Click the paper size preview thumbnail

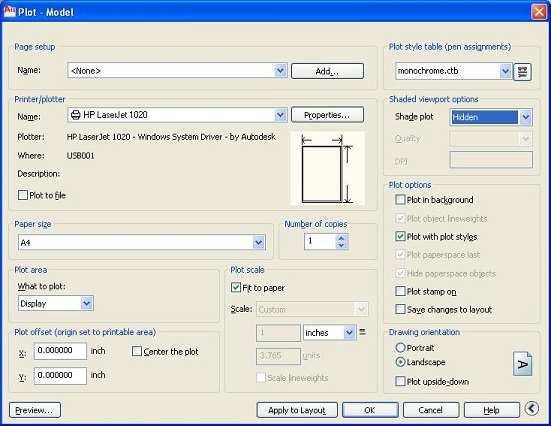pyautogui.click(x=328, y=168)
